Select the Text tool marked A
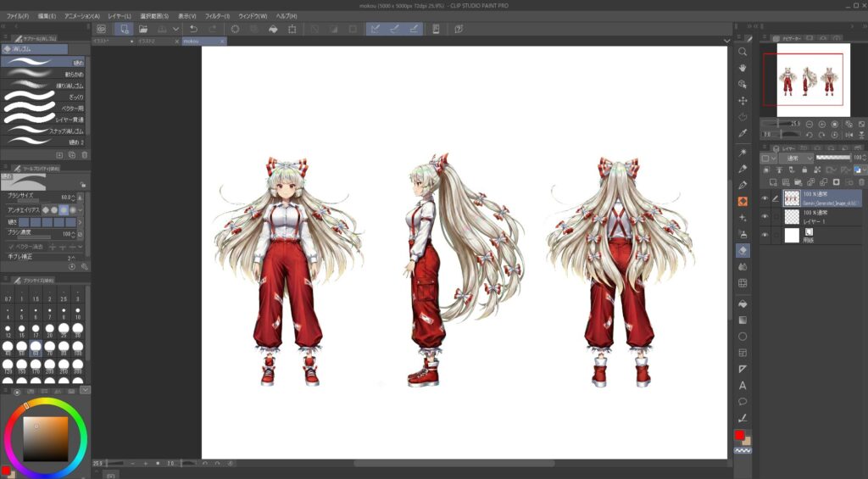The width and height of the screenshot is (868, 479). coord(743,385)
